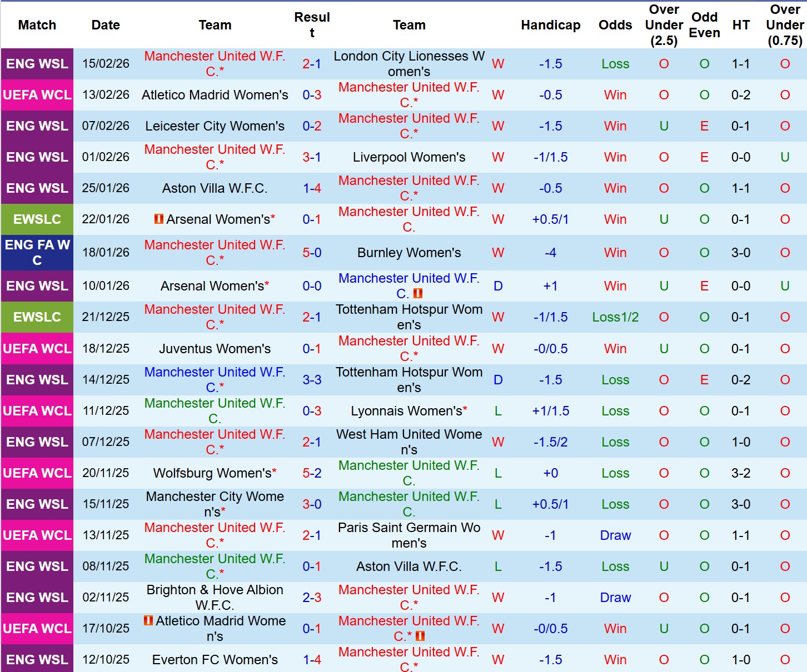This screenshot has height=672, width=807.
Task: Open the Liverpool Women's team link
Action: click(409, 157)
